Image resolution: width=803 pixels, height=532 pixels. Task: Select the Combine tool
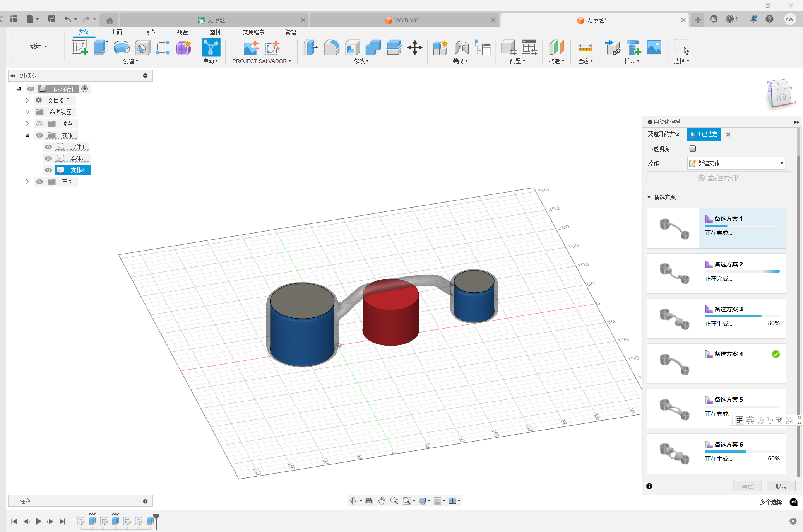(373, 48)
